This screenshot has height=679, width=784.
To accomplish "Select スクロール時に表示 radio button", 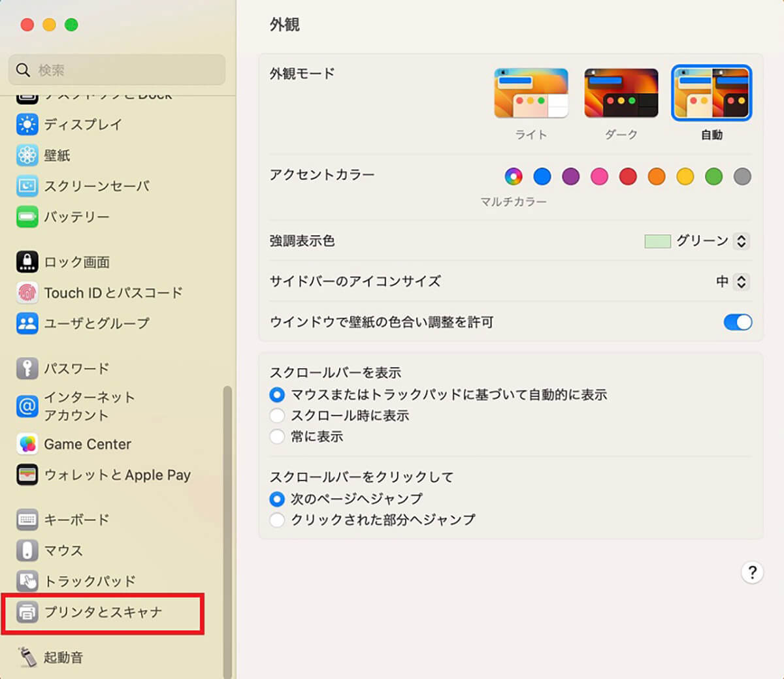I will [277, 416].
